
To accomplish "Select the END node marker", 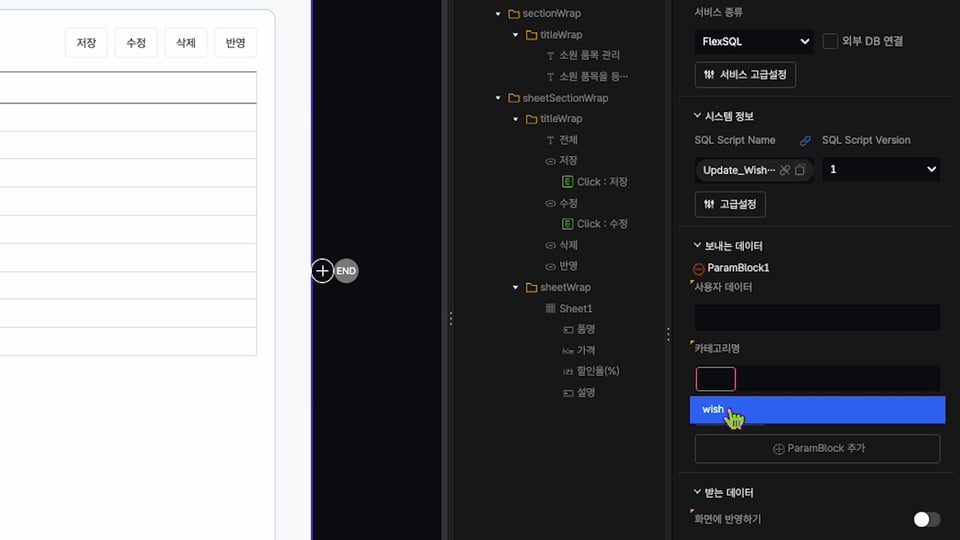I will (346, 271).
